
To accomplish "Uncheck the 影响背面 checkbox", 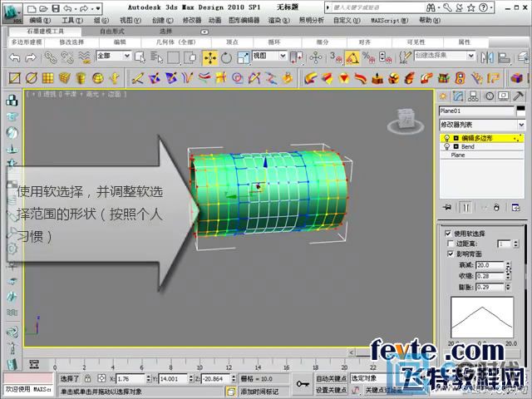I will coord(451,254).
